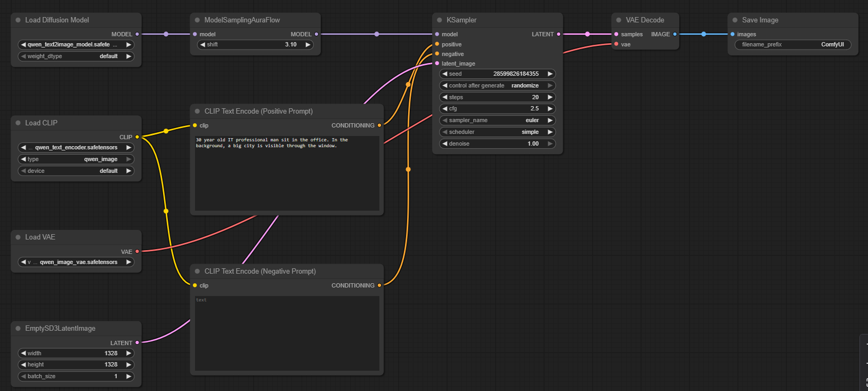Increase steps value with the right arrow
868x391 pixels.
[550, 97]
